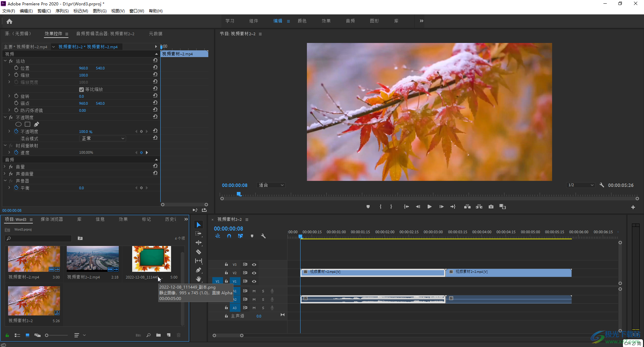Go to Out point
Screen dimensions: 644x347
(453, 207)
